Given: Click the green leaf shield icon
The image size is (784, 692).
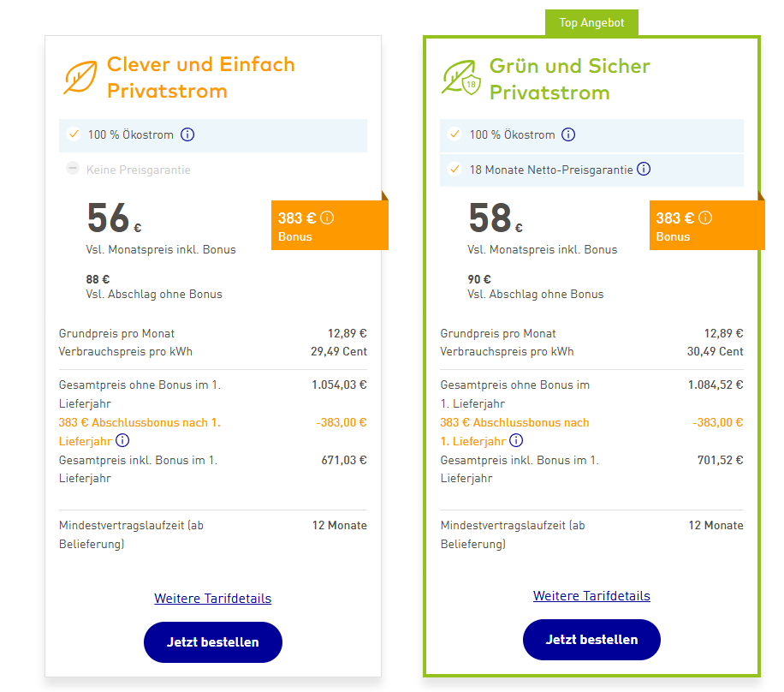Looking at the screenshot, I should [x=460, y=78].
